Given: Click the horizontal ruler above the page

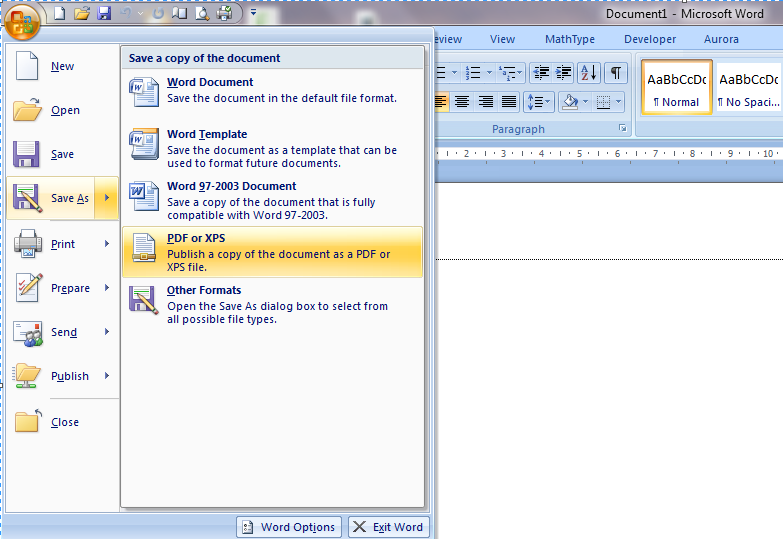Looking at the screenshot, I should pyautogui.click(x=609, y=154).
